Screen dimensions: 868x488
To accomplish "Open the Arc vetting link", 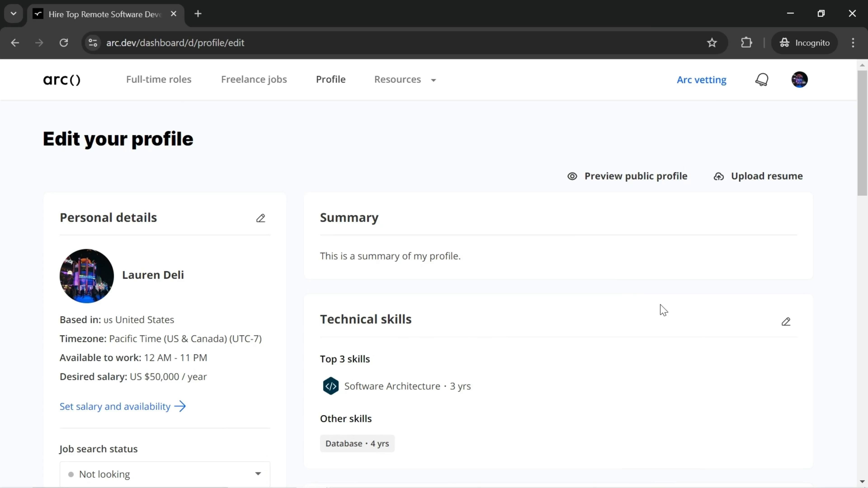I will 702,80.
